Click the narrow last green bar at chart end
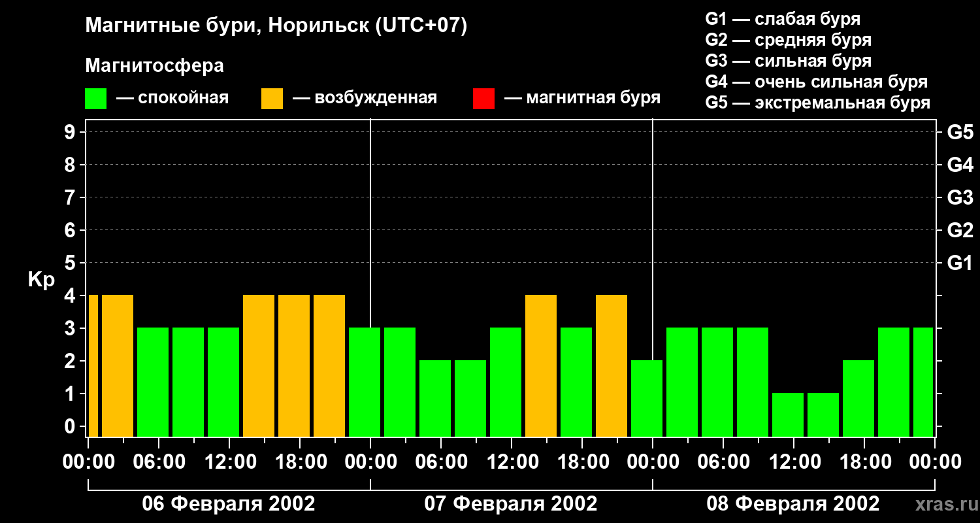This screenshot has height=523, width=980. (x=923, y=382)
